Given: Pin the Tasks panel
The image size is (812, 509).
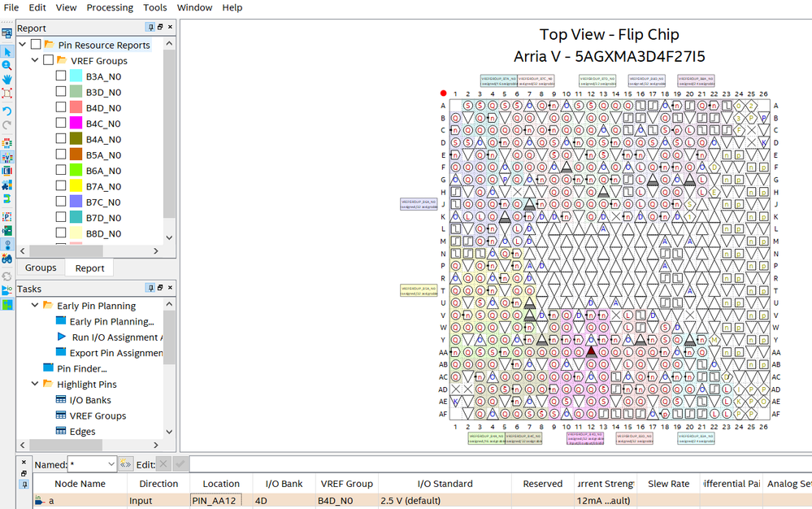Looking at the screenshot, I should (x=150, y=287).
